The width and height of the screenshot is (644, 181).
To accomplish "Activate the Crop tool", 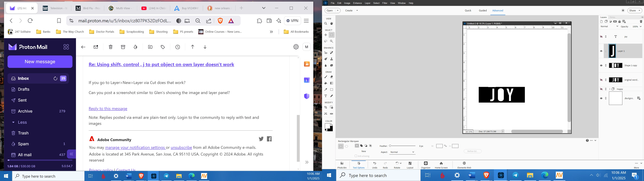I will 326,107.
